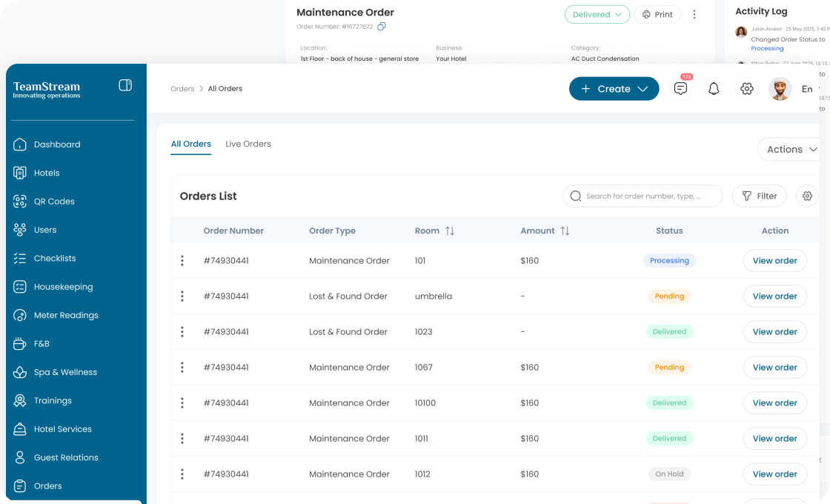Sort orders by Room column
Viewport: 830px width, 504px height.
tap(449, 231)
